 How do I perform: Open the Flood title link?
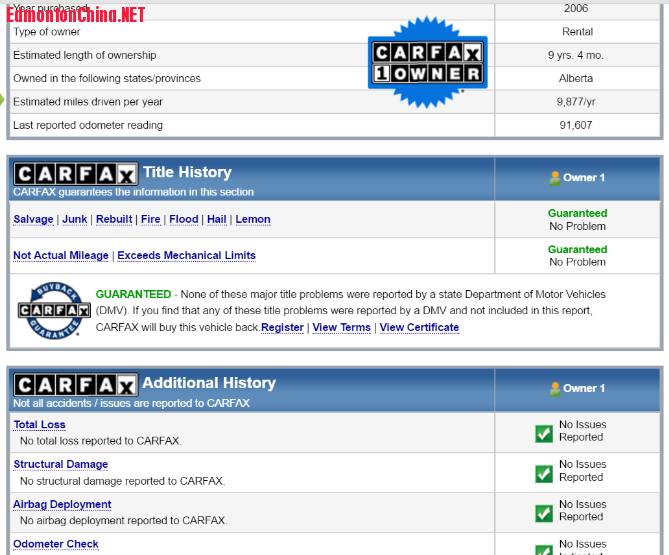tap(184, 219)
